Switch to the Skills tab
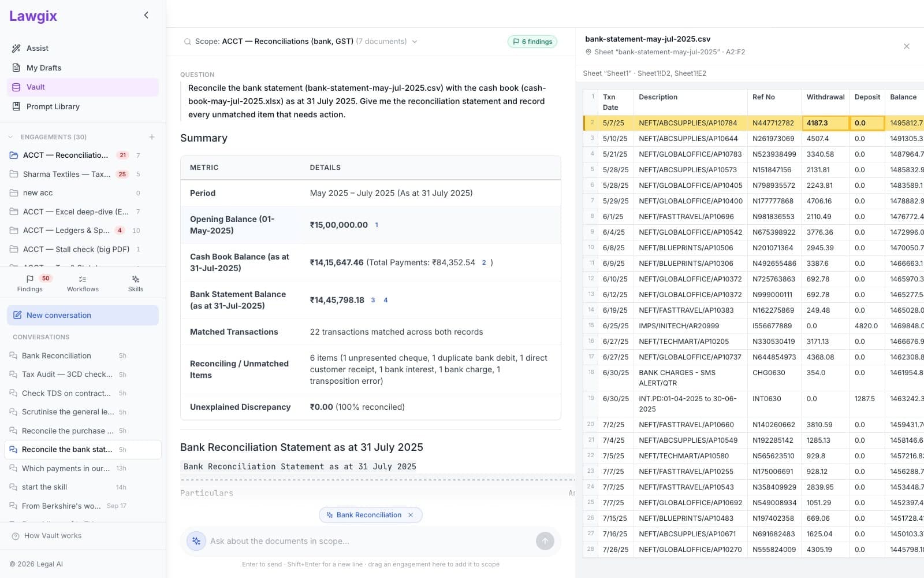The image size is (924, 578). tap(136, 283)
